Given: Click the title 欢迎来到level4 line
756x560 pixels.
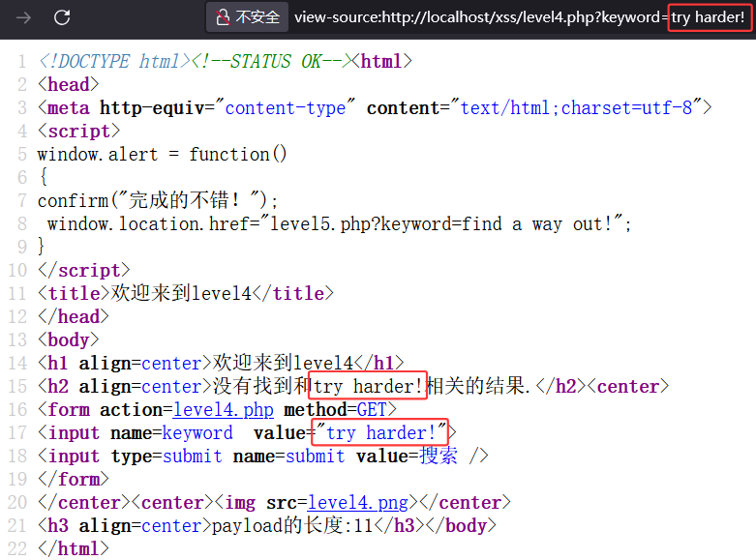Looking at the screenshot, I should [186, 293].
